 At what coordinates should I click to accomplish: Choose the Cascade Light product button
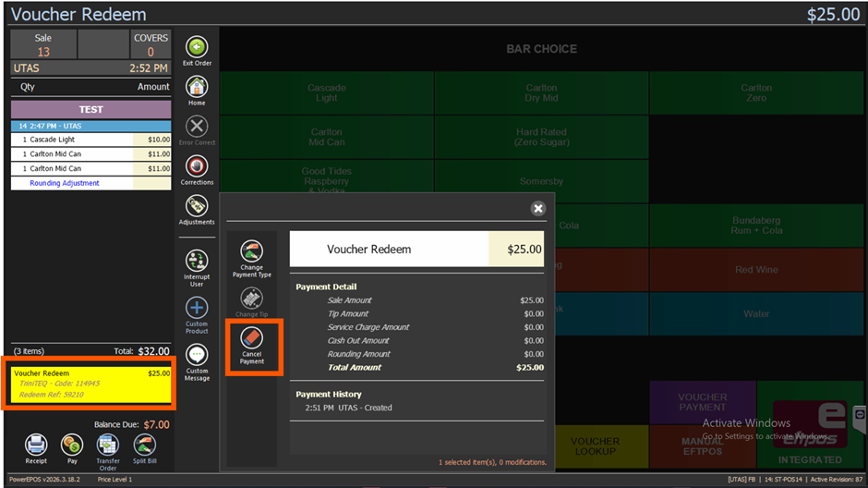pos(327,93)
